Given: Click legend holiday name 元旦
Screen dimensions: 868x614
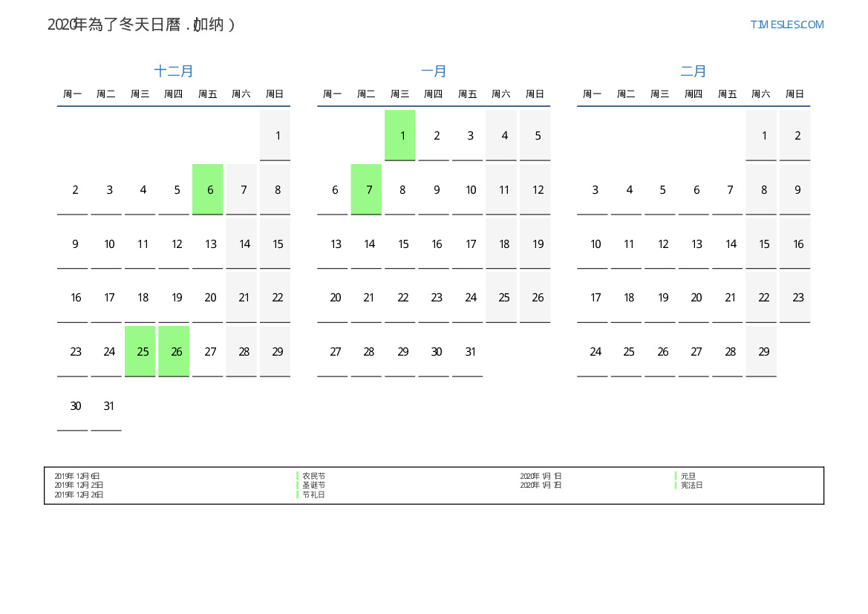Looking at the screenshot, I should (688, 476).
